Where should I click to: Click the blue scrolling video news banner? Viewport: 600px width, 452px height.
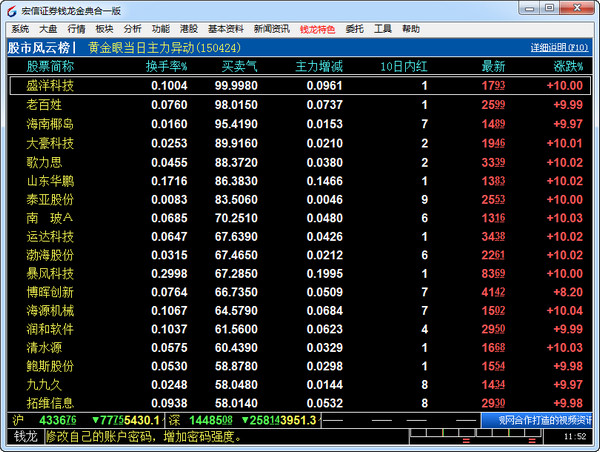(x=536, y=421)
